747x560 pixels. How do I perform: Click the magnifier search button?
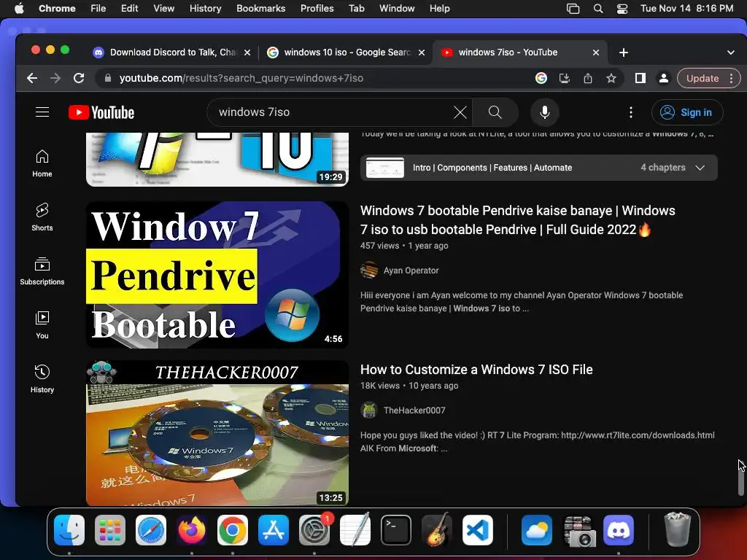tap(495, 112)
